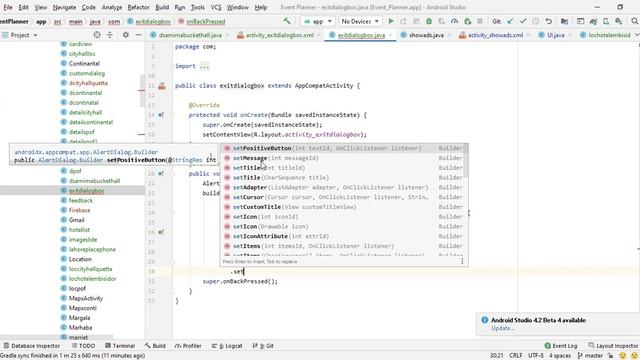Change 4 spaces indent setting
The width and height of the screenshot is (640, 360).
click(x=560, y=356)
